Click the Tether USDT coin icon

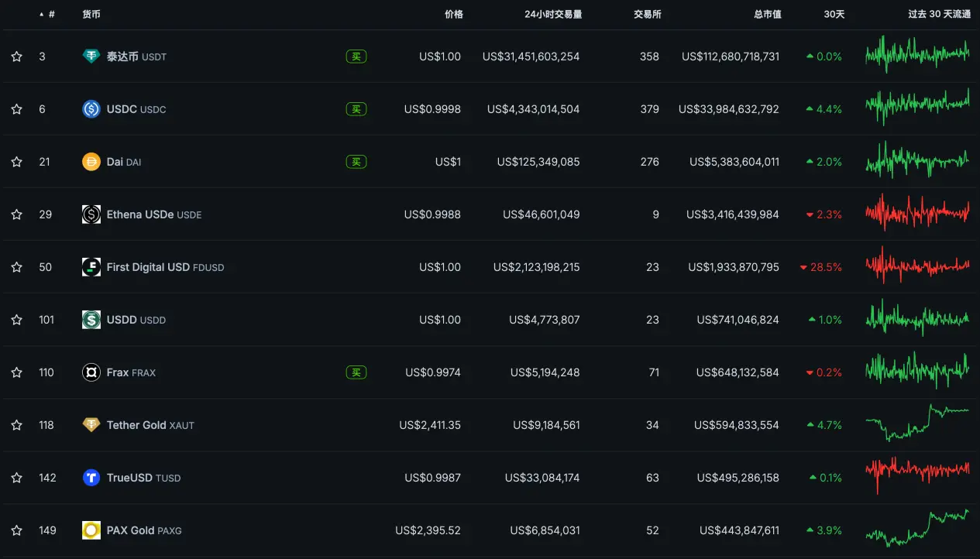pyautogui.click(x=91, y=57)
